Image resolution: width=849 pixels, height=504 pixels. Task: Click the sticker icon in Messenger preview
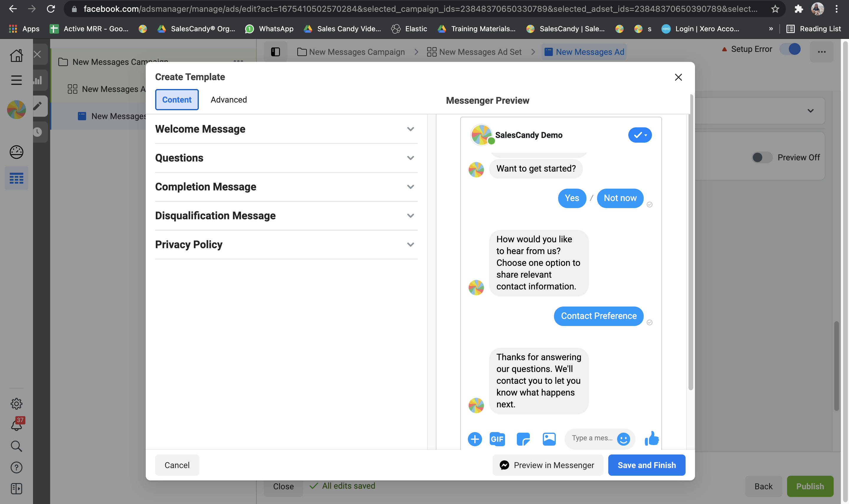[523, 439]
